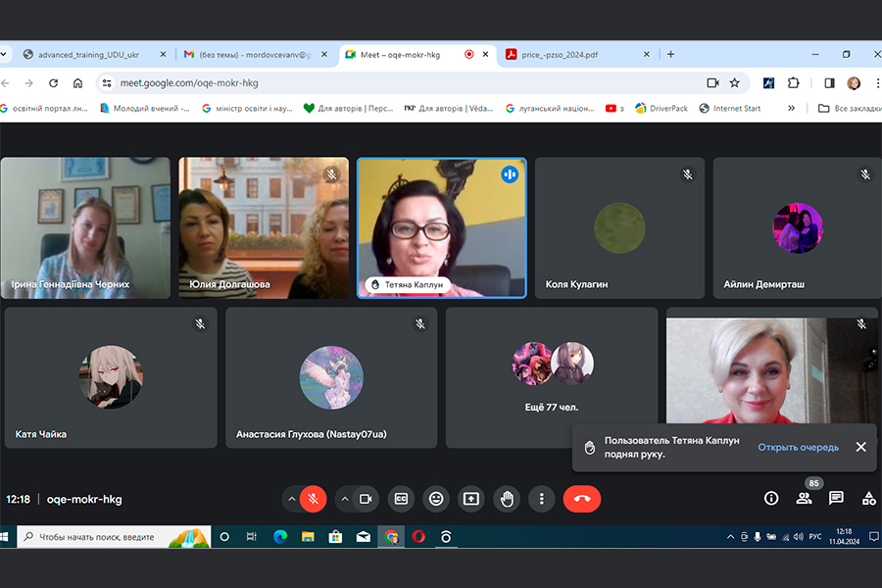Image resolution: width=882 pixels, height=588 pixels.
Task: Open the Chrome profile avatar
Action: click(854, 83)
